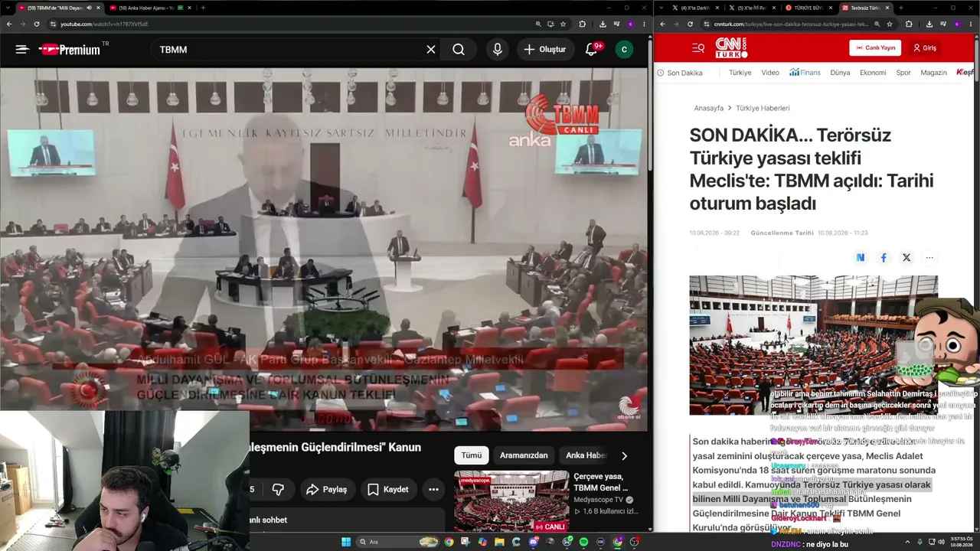Reload the YouTube page
980x551 pixels.
(36, 24)
